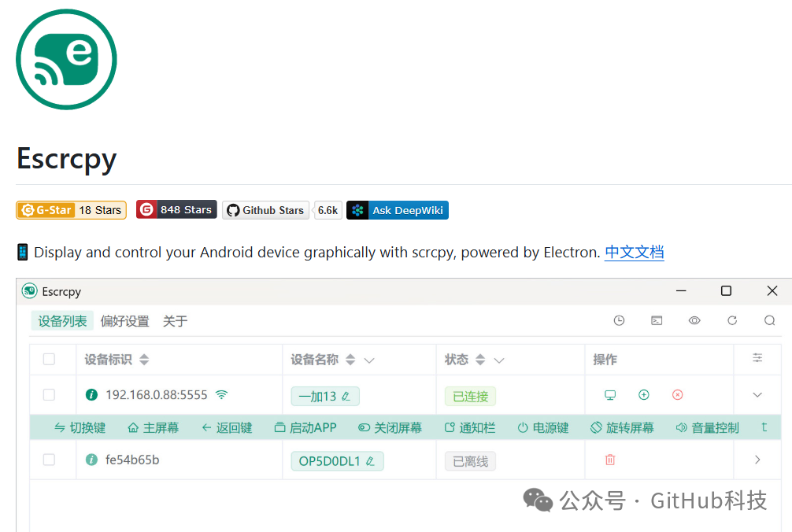Open the 状态 column dropdown
The height and width of the screenshot is (532, 792).
pos(499,359)
